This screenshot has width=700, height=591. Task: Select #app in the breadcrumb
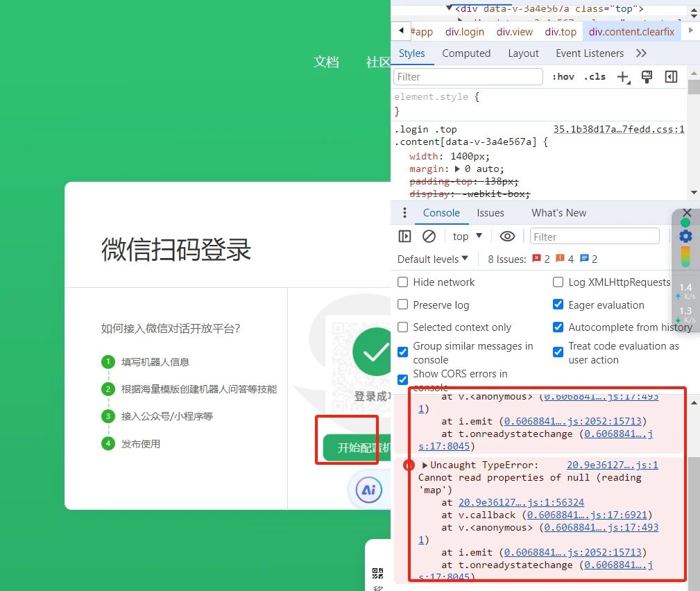tap(422, 32)
